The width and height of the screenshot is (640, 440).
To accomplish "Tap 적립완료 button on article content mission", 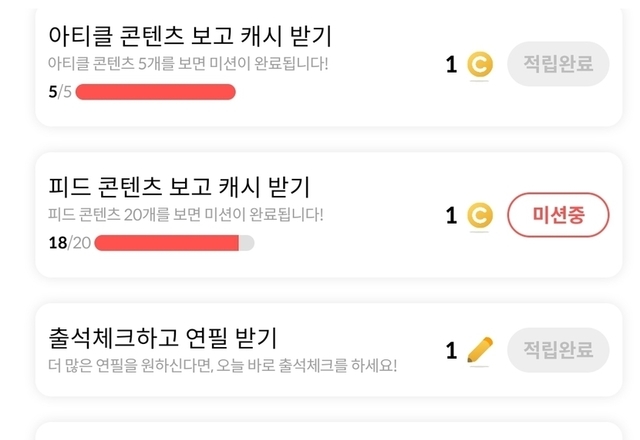I will 558,64.
